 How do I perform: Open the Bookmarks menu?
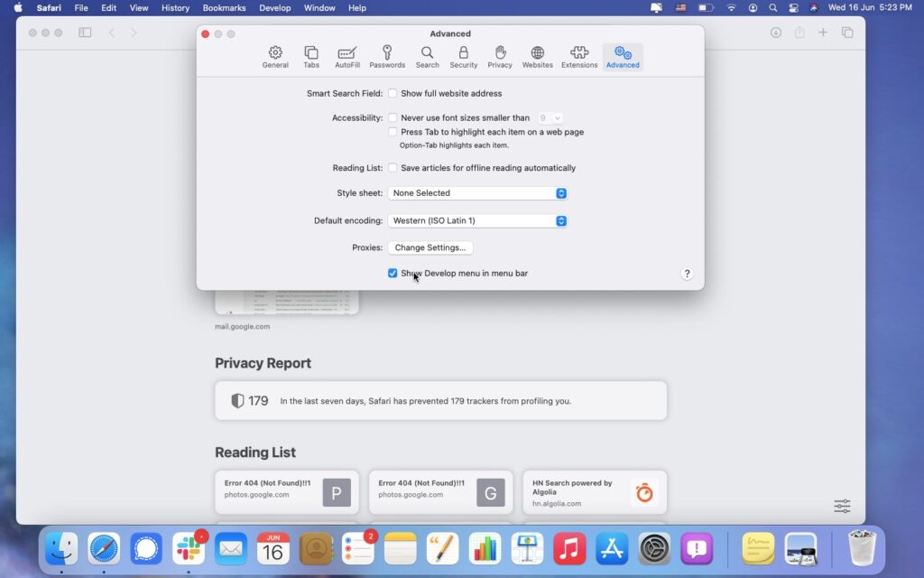pos(224,7)
